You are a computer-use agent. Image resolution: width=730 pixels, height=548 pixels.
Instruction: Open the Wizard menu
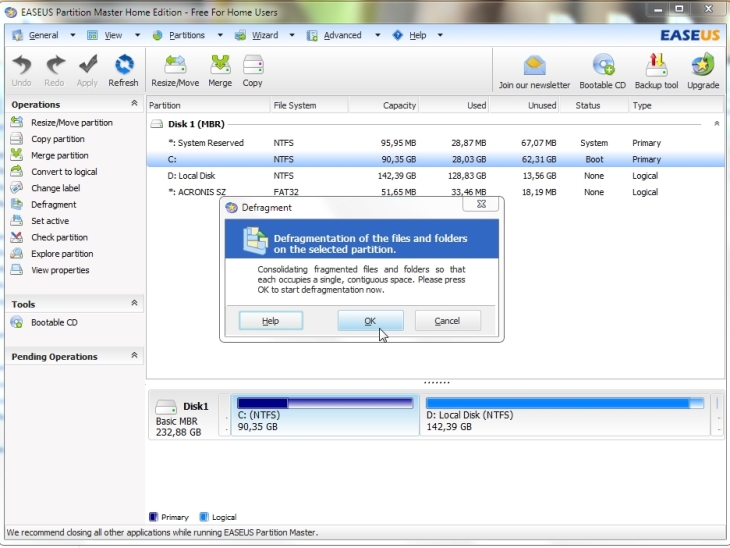(264, 35)
